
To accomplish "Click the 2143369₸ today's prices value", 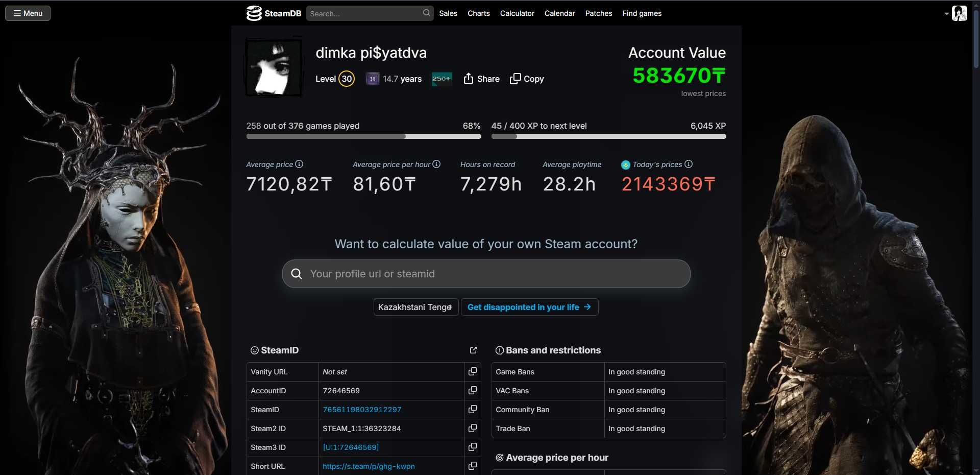I will pyautogui.click(x=669, y=184).
